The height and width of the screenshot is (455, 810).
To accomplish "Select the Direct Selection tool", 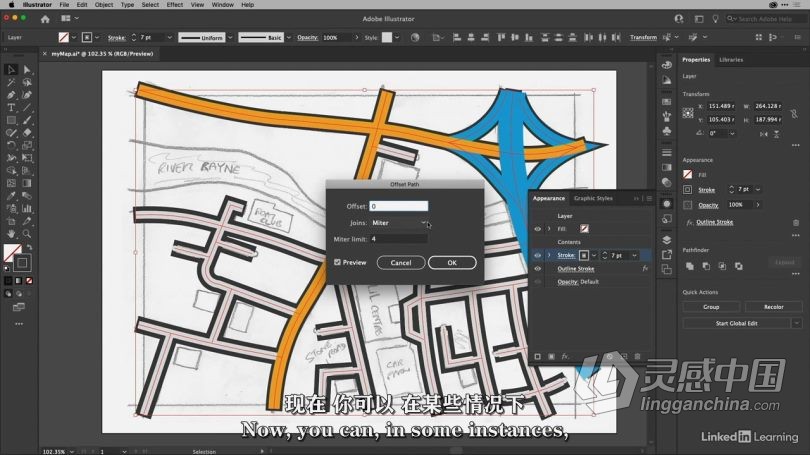I will [27, 70].
